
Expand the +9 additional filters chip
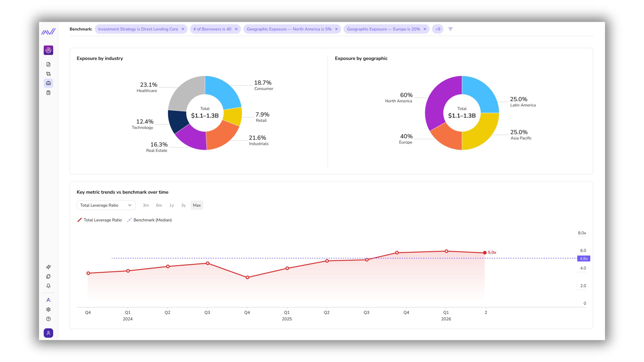438,29
